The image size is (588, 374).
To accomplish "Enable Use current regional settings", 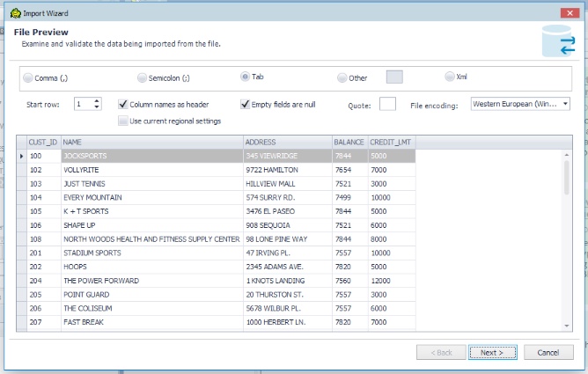I will coord(123,121).
